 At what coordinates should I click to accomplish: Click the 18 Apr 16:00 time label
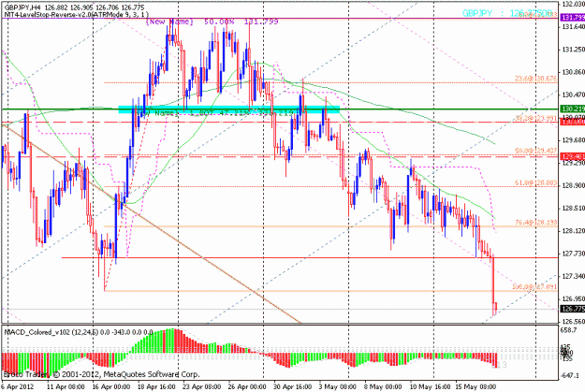click(x=156, y=386)
